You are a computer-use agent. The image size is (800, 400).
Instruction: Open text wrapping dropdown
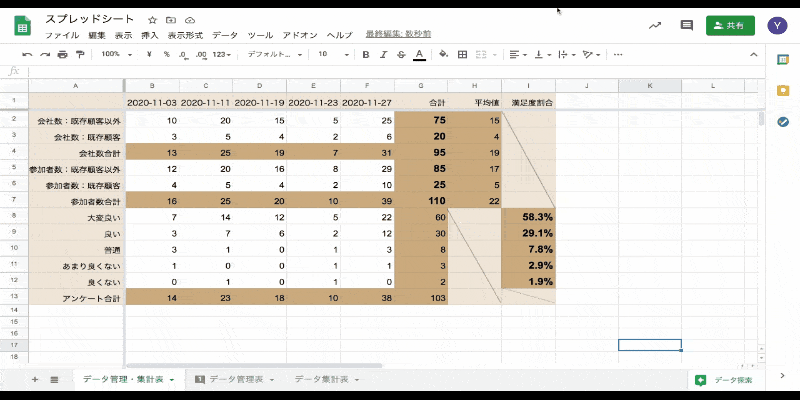(567, 55)
